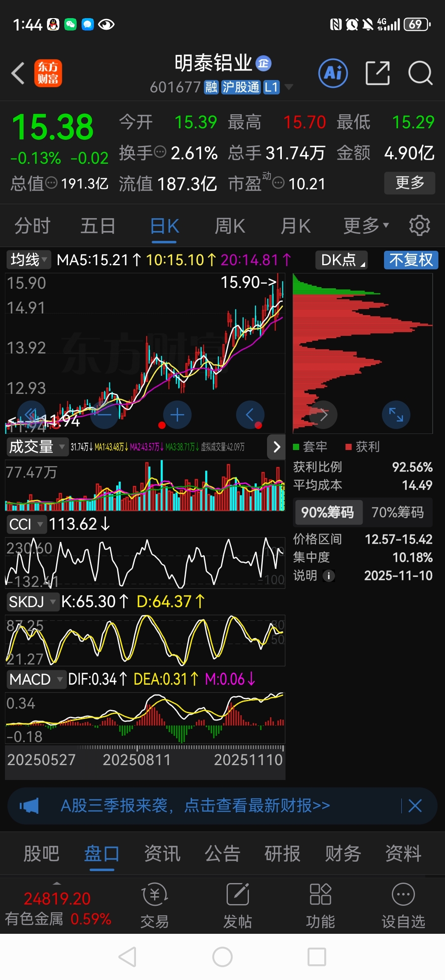Switch to the 分时 tab
This screenshot has height=980, width=445.
point(32,226)
